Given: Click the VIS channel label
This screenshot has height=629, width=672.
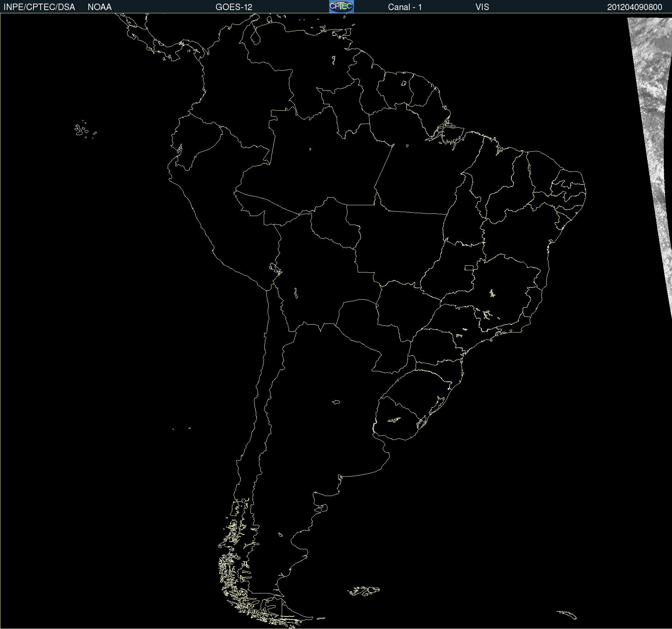Looking at the screenshot, I should coord(482,7).
